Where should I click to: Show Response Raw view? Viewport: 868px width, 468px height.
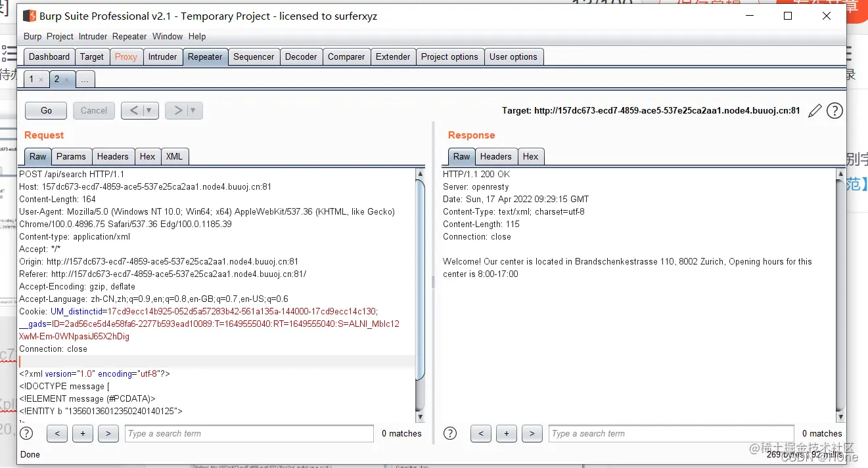pyautogui.click(x=462, y=156)
